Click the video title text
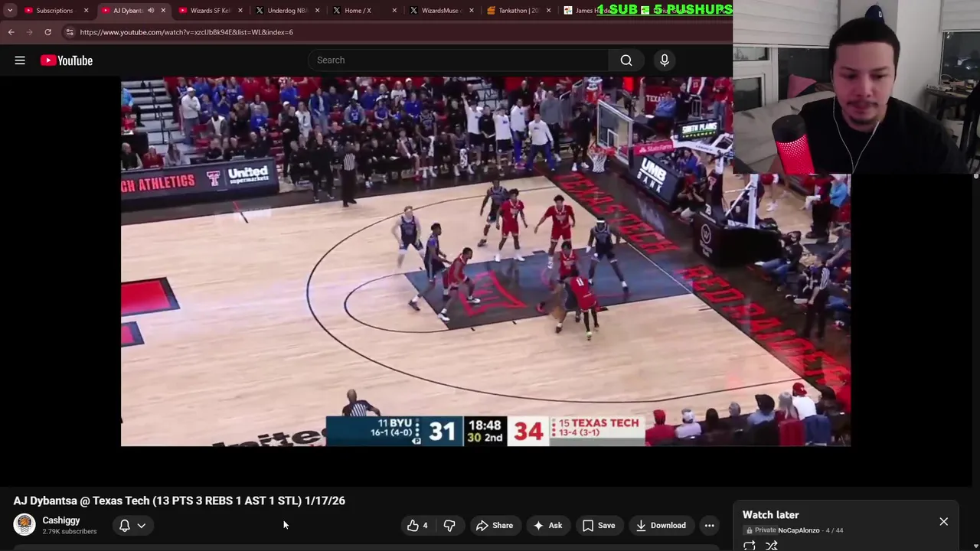Viewport: 980px width, 551px height. pyautogui.click(x=179, y=500)
